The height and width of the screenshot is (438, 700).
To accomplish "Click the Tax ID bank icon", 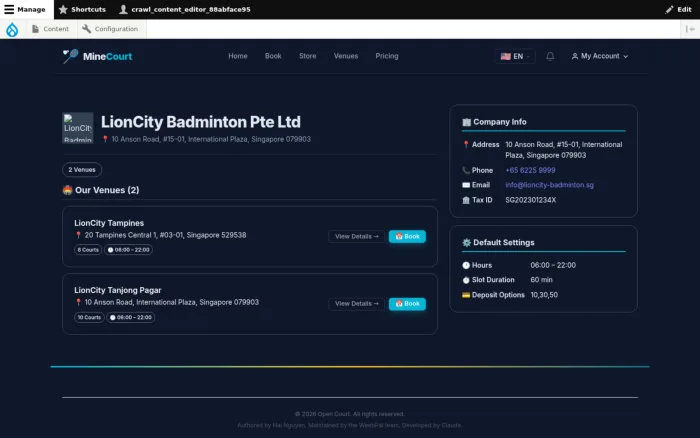I will coord(466,200).
